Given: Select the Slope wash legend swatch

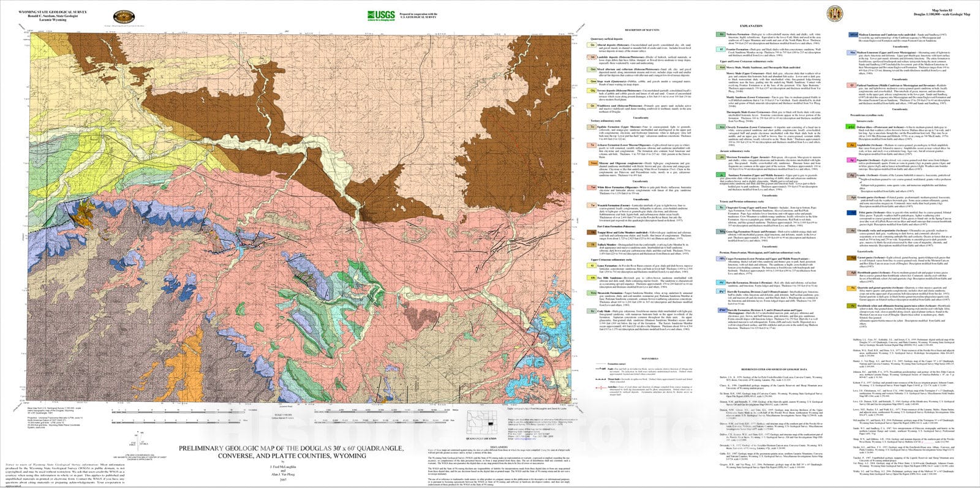Looking at the screenshot, I should coord(592,81).
